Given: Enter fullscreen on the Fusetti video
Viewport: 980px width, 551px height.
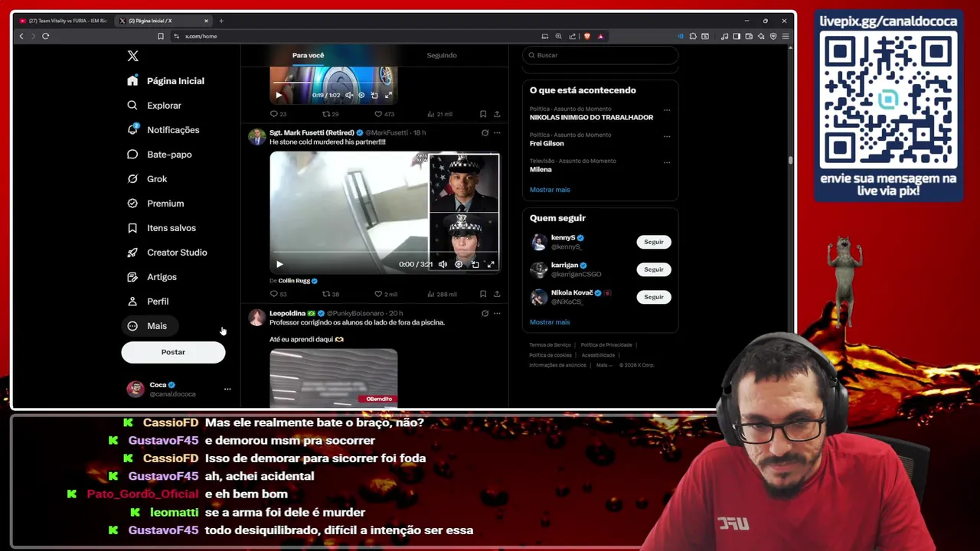Looking at the screenshot, I should (491, 264).
